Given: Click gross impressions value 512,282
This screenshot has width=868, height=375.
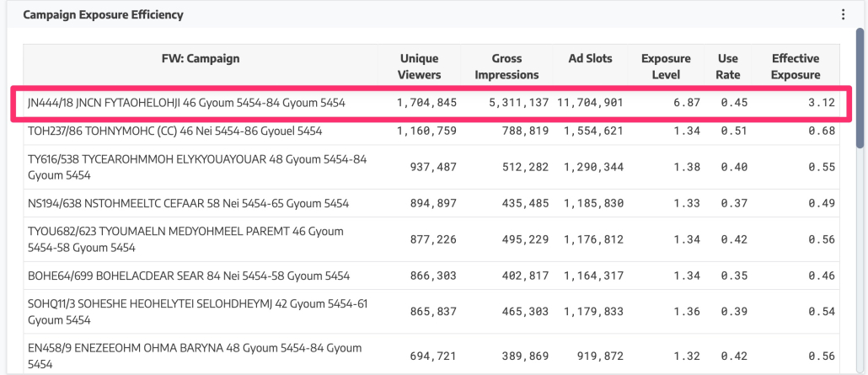Looking at the screenshot, I should click(523, 168).
